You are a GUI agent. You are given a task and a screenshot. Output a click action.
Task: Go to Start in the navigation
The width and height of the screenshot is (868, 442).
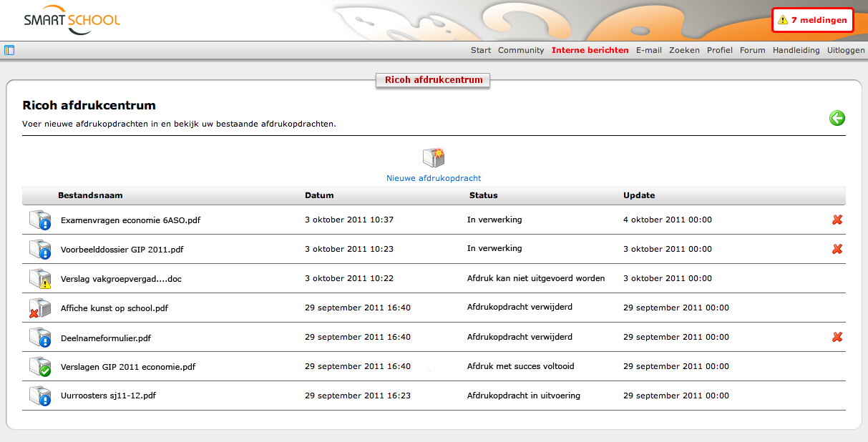pyautogui.click(x=481, y=50)
